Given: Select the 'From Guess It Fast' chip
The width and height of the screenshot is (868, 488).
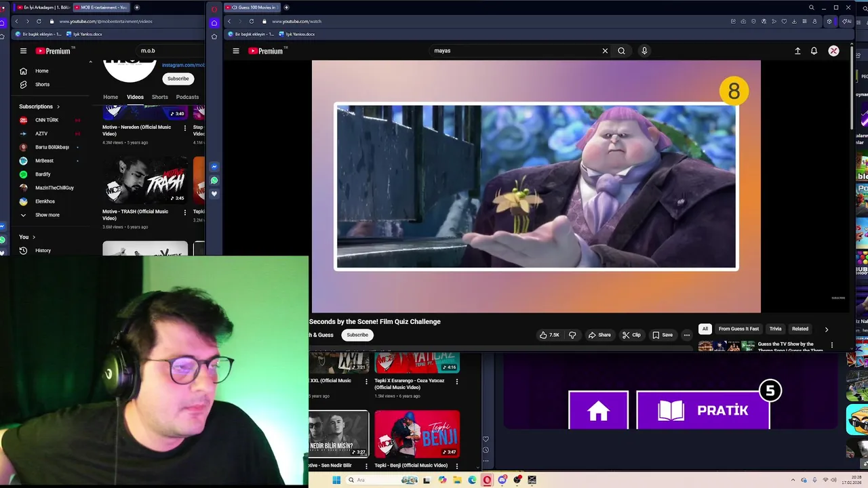Looking at the screenshot, I should (x=738, y=329).
